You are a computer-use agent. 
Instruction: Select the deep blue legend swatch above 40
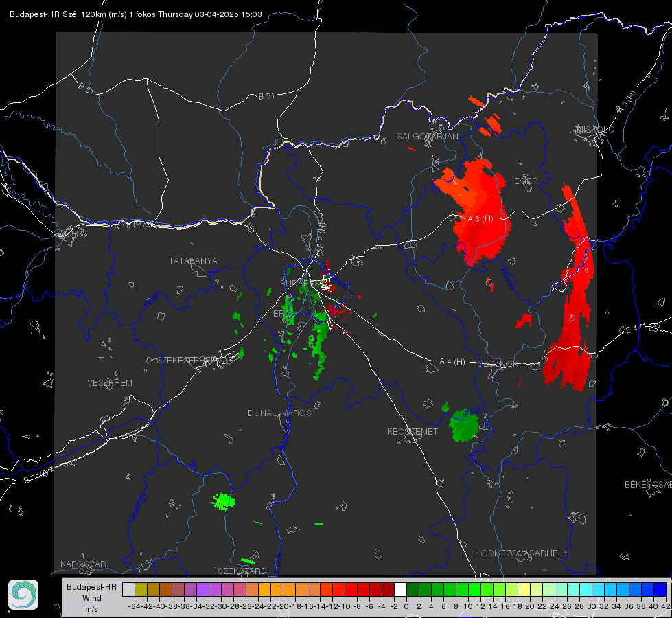tap(660, 589)
